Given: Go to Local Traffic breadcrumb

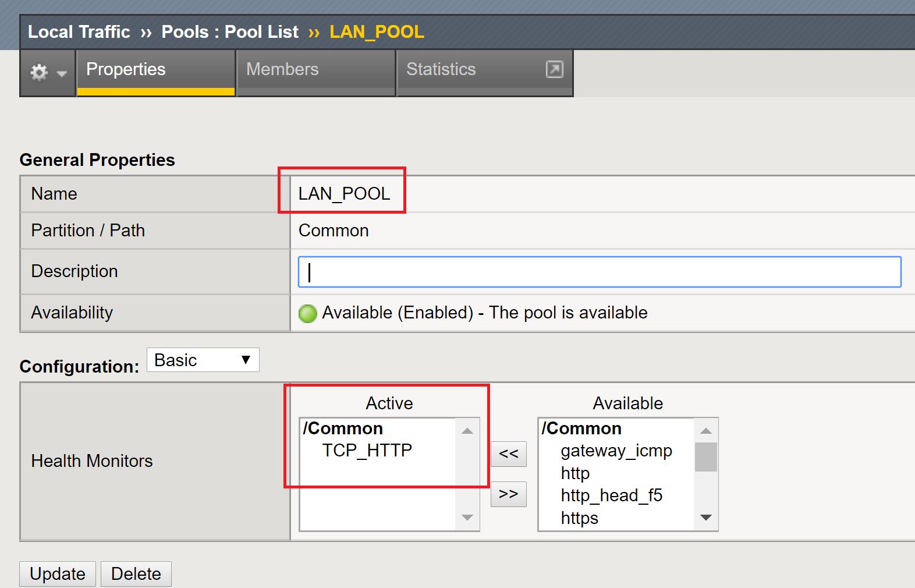Looking at the screenshot, I should click(x=79, y=32).
